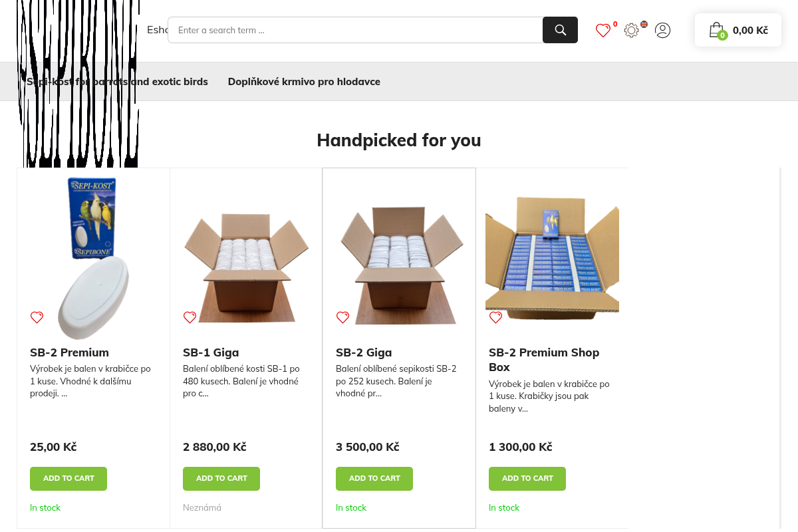This screenshot has width=798, height=532.
Task: Add SB-1 Giga to wishlist heart
Action: [x=190, y=317]
